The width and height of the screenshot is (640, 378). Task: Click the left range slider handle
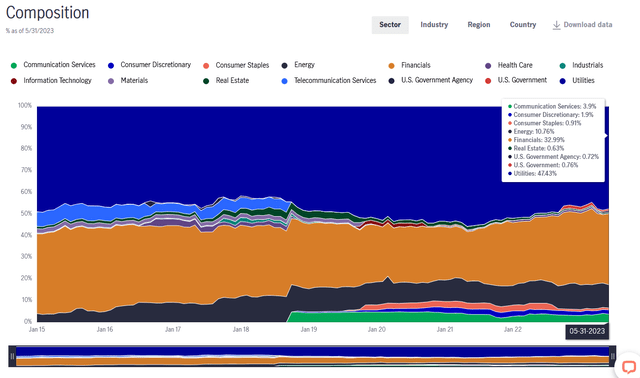(x=12, y=356)
